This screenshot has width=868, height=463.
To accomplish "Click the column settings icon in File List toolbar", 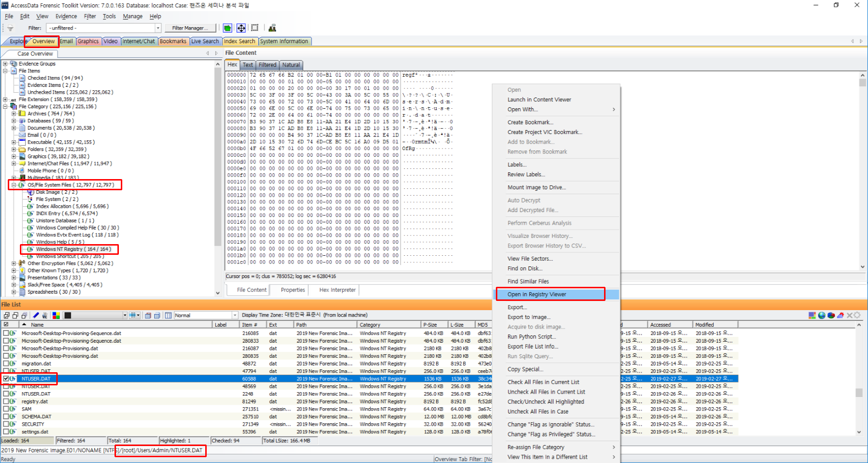I will tap(168, 315).
